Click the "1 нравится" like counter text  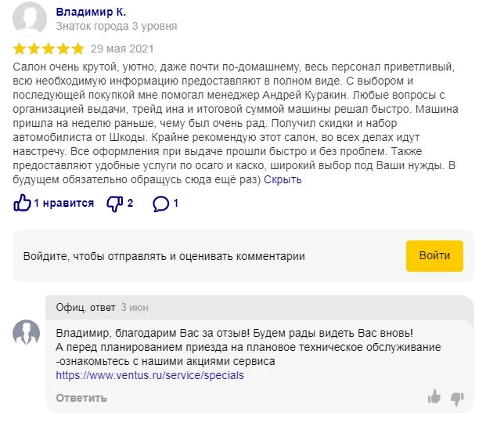tap(63, 204)
